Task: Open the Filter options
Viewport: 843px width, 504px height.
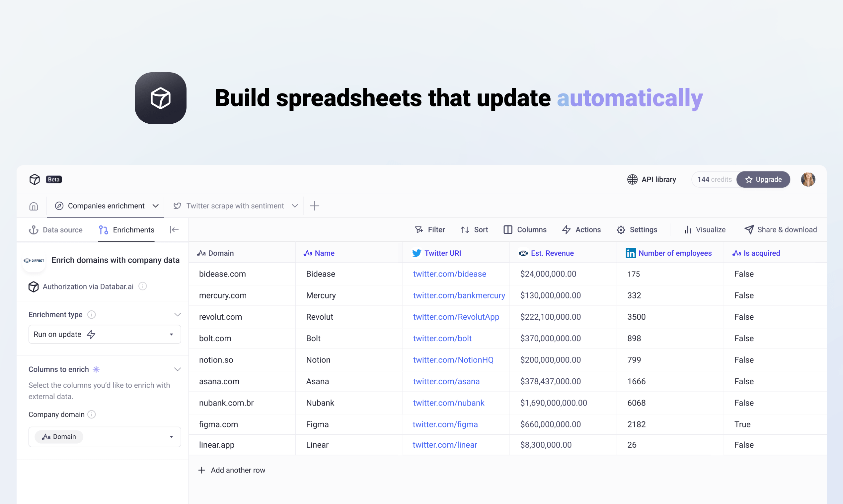Action: (x=430, y=229)
